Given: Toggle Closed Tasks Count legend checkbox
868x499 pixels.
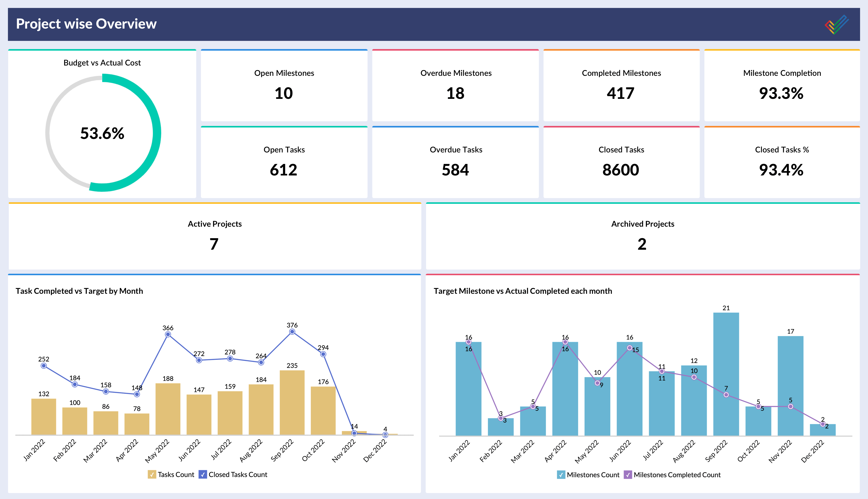Looking at the screenshot, I should click(x=203, y=474).
